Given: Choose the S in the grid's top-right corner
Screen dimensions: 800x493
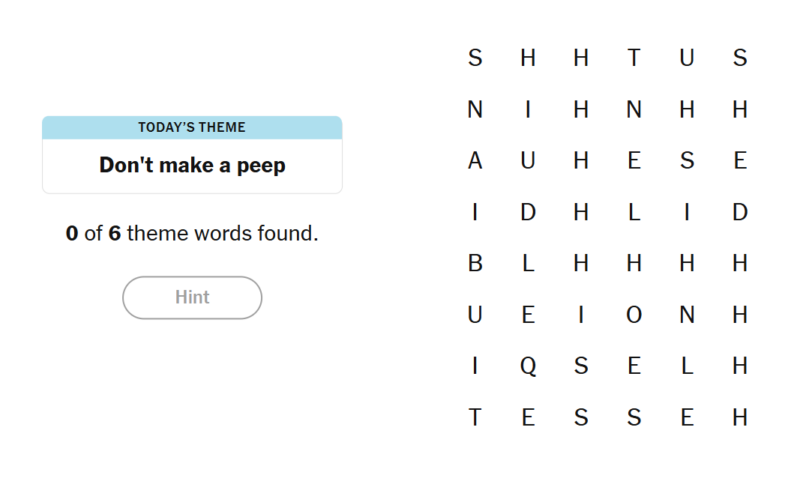Looking at the screenshot, I should 740,58.
